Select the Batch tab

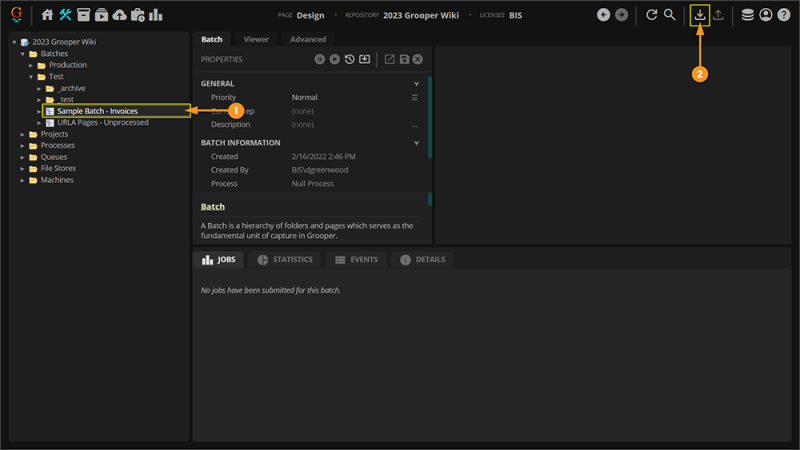[212, 39]
